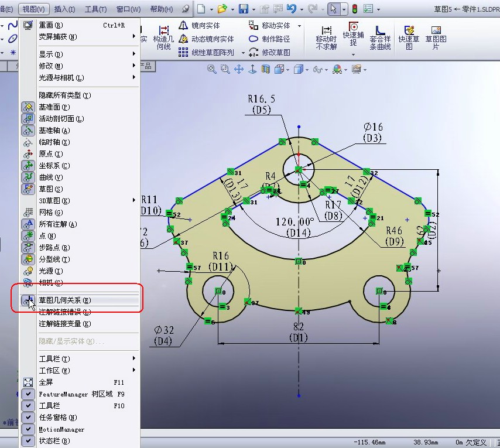The image size is (500, 448).
Task: Select the R16.5 (D5) dimension text
Action: (x=262, y=104)
